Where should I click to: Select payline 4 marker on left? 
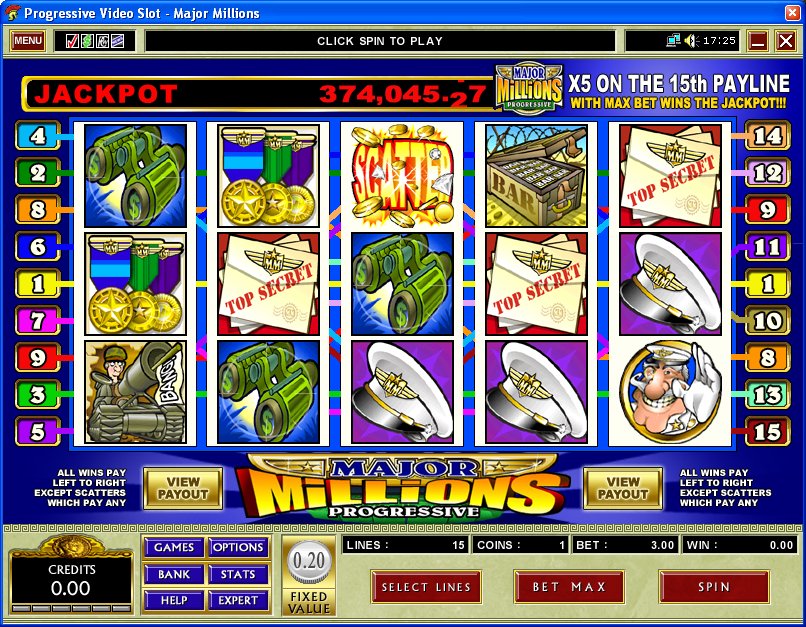click(x=38, y=136)
